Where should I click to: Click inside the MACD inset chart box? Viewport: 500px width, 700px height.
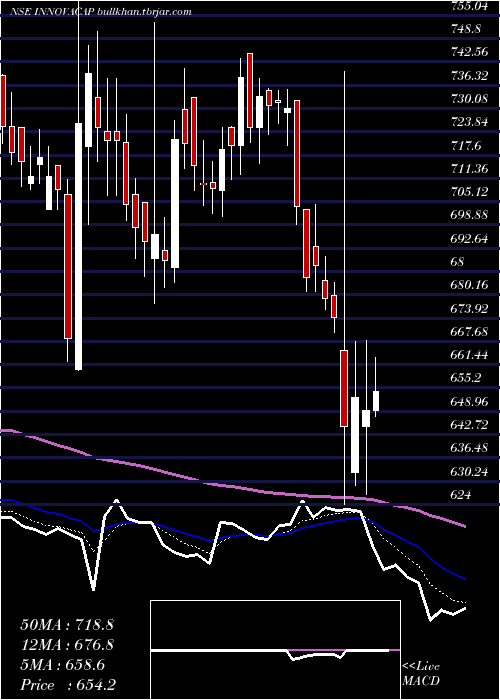point(275,650)
